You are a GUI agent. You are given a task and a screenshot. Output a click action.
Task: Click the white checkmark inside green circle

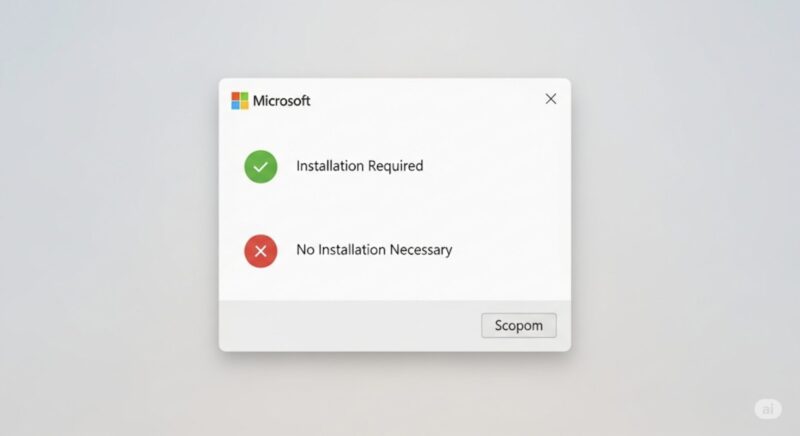(261, 167)
